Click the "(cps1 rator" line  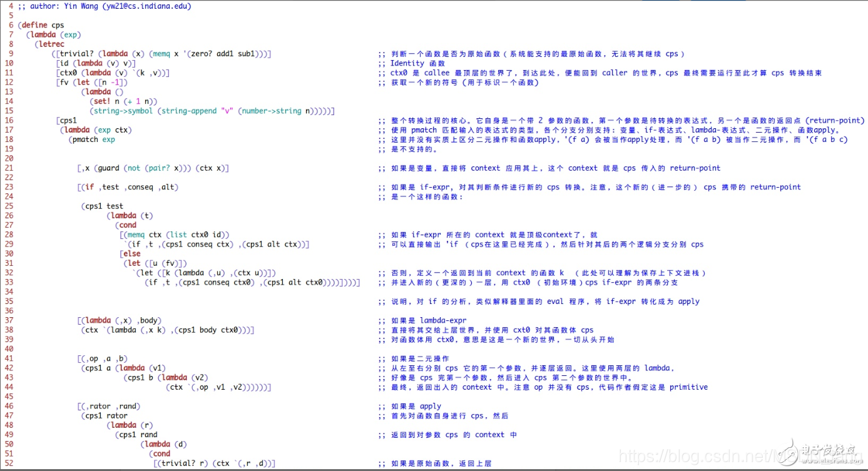tap(104, 415)
